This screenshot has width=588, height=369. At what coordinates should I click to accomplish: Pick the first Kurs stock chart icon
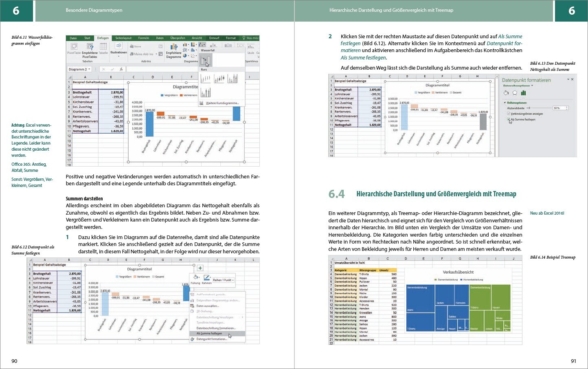(x=206, y=79)
